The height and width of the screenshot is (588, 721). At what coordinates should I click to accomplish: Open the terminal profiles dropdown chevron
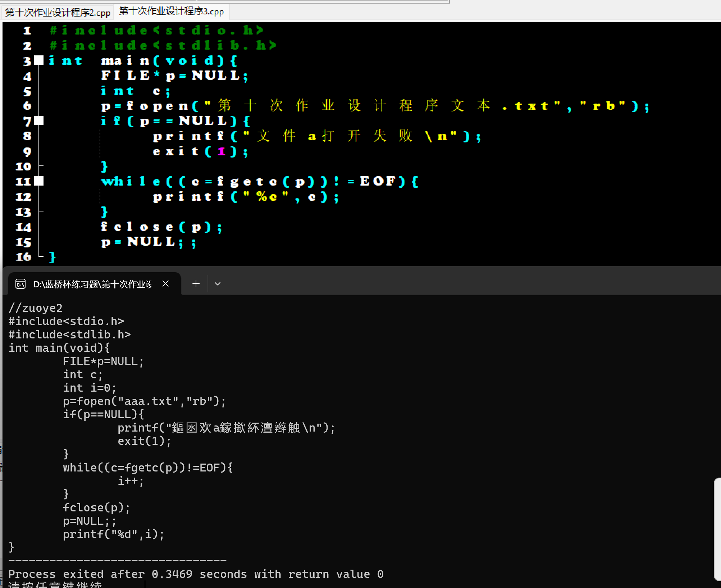tap(218, 284)
